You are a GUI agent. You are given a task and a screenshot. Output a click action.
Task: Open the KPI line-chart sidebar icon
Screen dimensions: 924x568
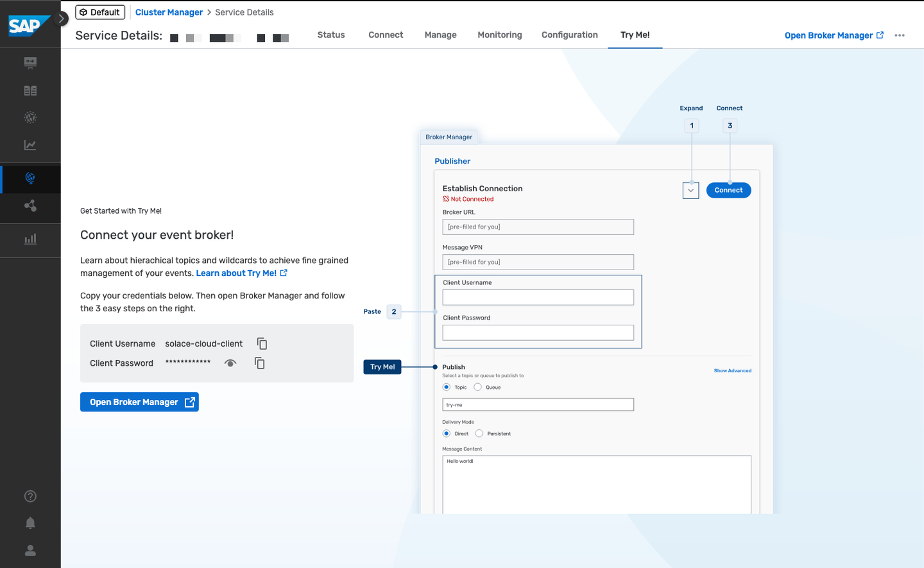(x=30, y=145)
